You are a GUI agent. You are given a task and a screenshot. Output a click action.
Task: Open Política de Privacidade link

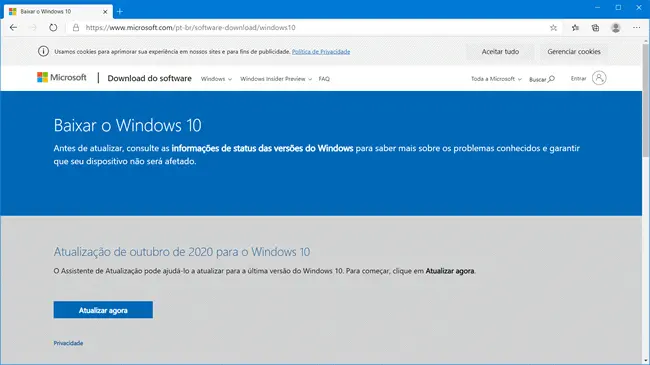pyautogui.click(x=321, y=52)
